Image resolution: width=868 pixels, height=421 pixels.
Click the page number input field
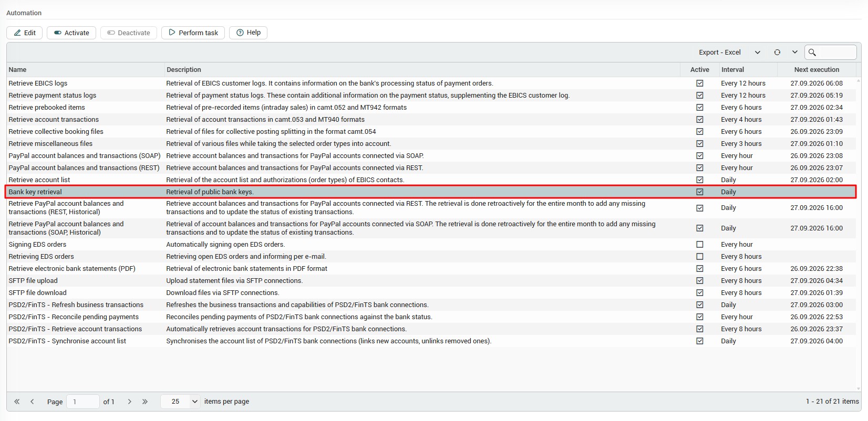[83, 402]
